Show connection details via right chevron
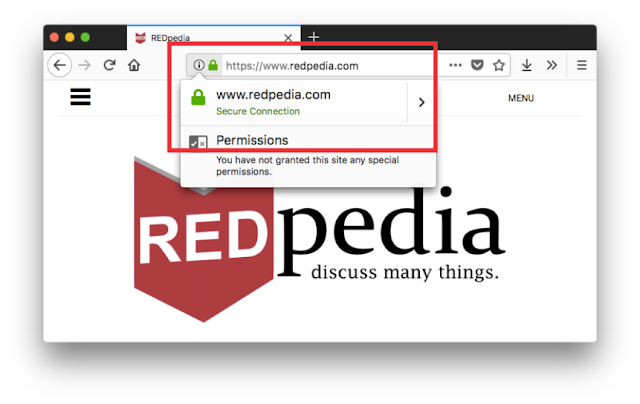640x404 pixels. point(422,102)
